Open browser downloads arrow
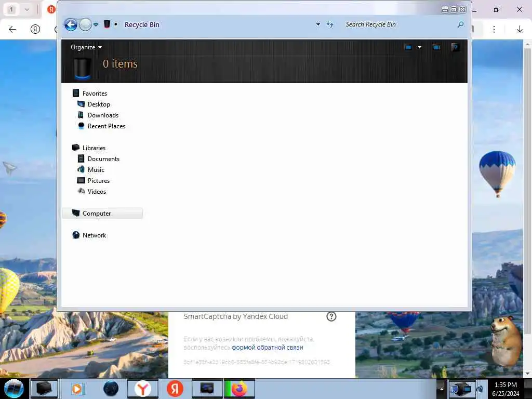 tap(520, 30)
